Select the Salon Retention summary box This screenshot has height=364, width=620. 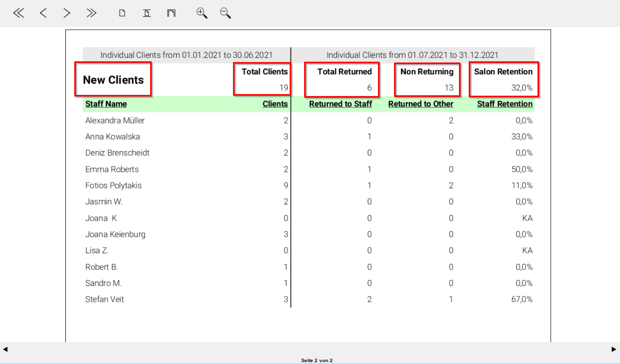[504, 79]
